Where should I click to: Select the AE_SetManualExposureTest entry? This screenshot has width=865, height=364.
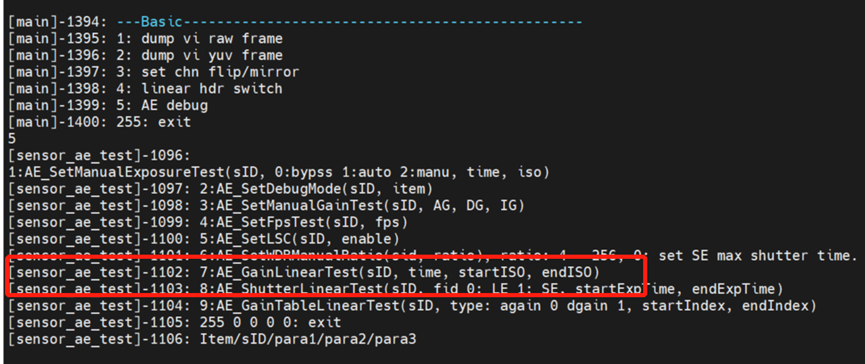pyautogui.click(x=279, y=173)
